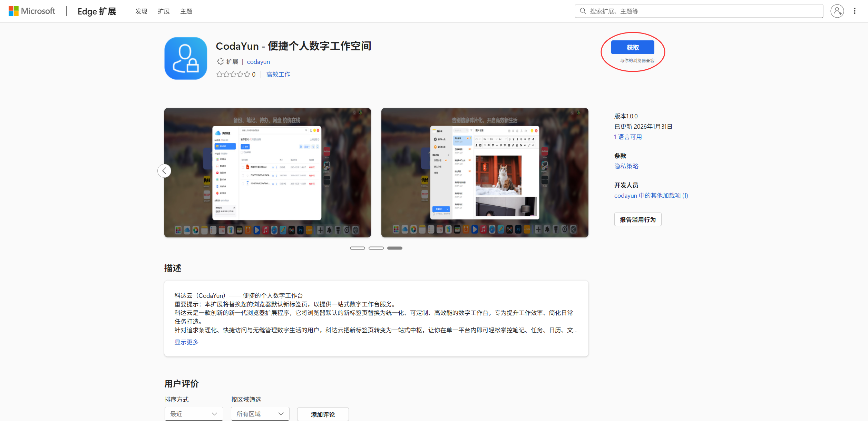Open the 隐私策略 link

(x=626, y=166)
